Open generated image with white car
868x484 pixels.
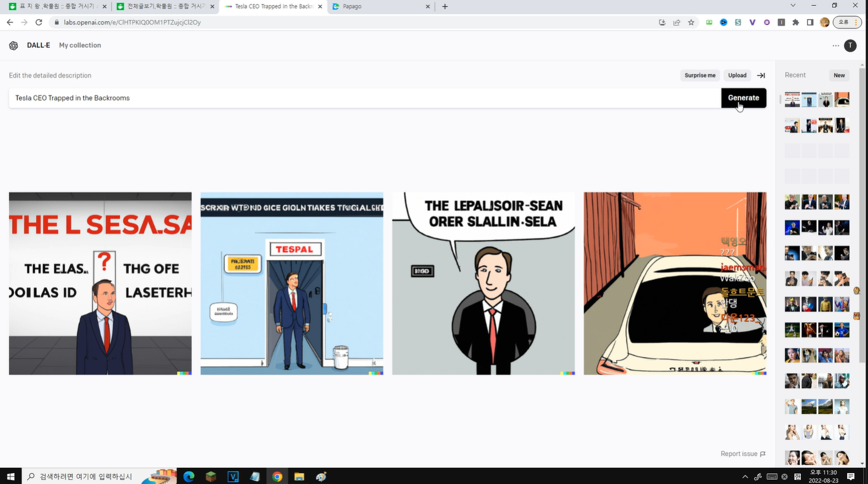click(675, 284)
